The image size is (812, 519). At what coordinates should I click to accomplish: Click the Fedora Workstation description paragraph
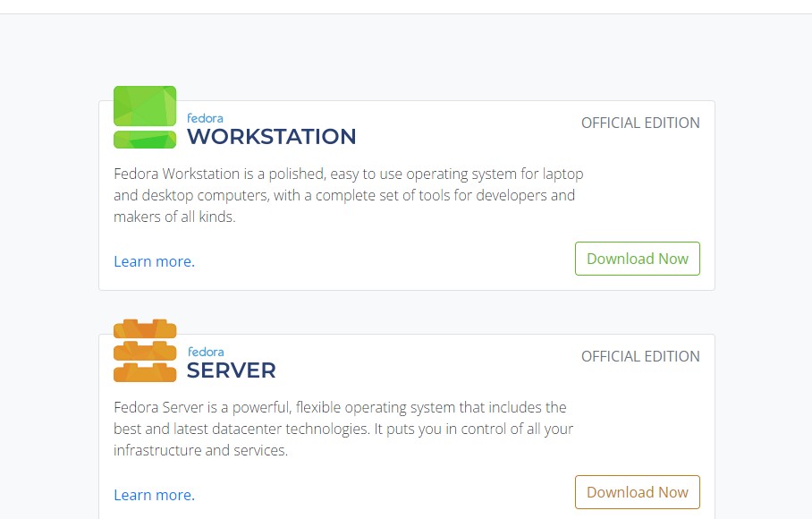coord(349,195)
